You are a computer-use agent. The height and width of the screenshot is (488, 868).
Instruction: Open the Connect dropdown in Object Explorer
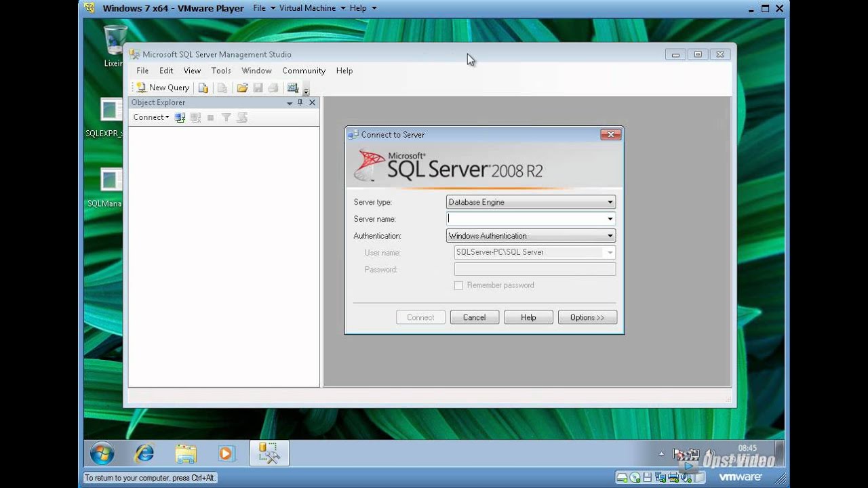click(x=151, y=117)
